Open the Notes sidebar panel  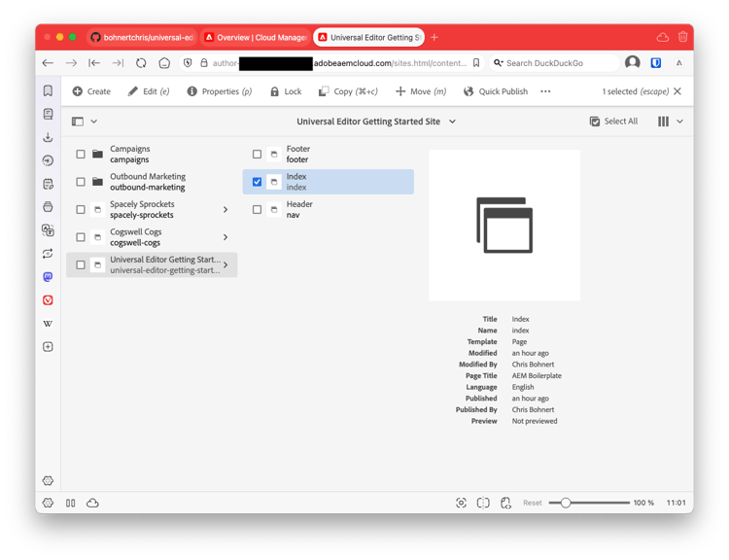(x=48, y=184)
